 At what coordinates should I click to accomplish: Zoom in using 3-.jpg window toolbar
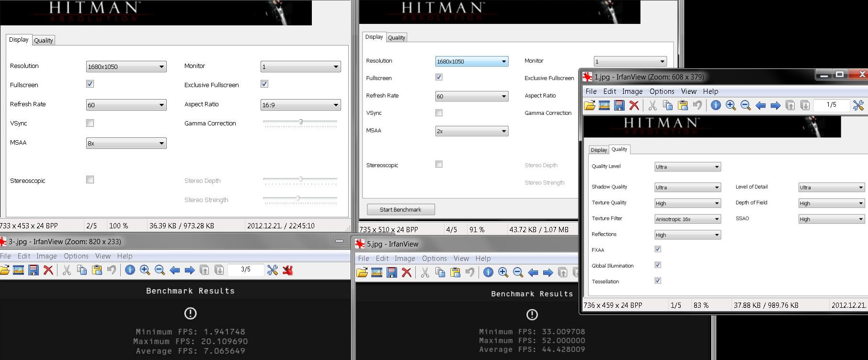[145, 270]
